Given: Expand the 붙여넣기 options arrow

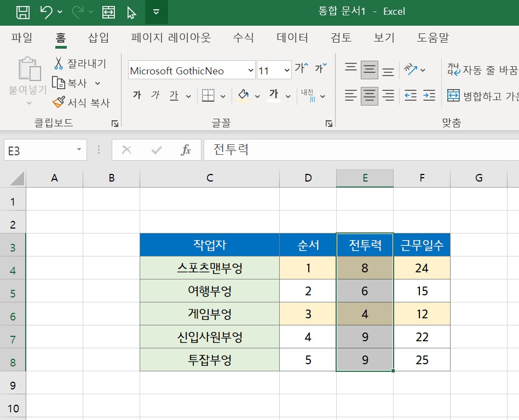Looking at the screenshot, I should click(29, 103).
